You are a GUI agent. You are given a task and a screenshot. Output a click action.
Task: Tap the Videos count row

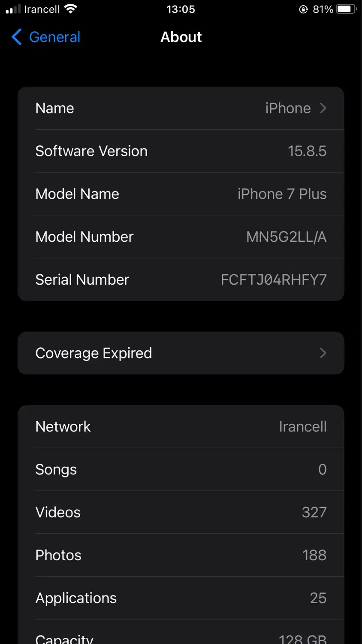click(180, 512)
